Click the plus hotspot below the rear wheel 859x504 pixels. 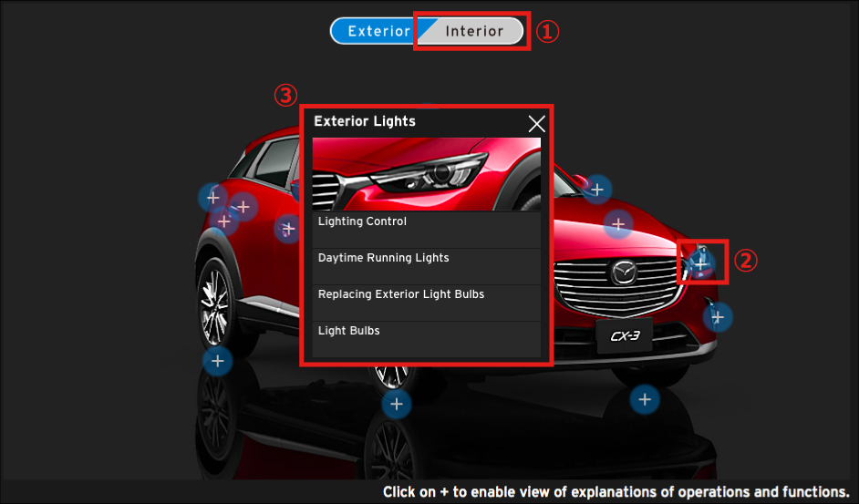point(217,361)
